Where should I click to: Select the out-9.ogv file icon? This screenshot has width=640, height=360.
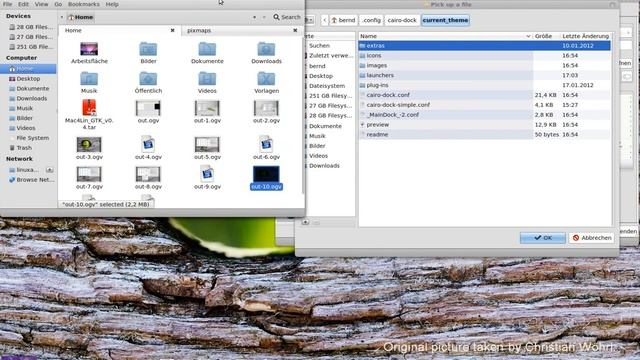[x=207, y=174]
